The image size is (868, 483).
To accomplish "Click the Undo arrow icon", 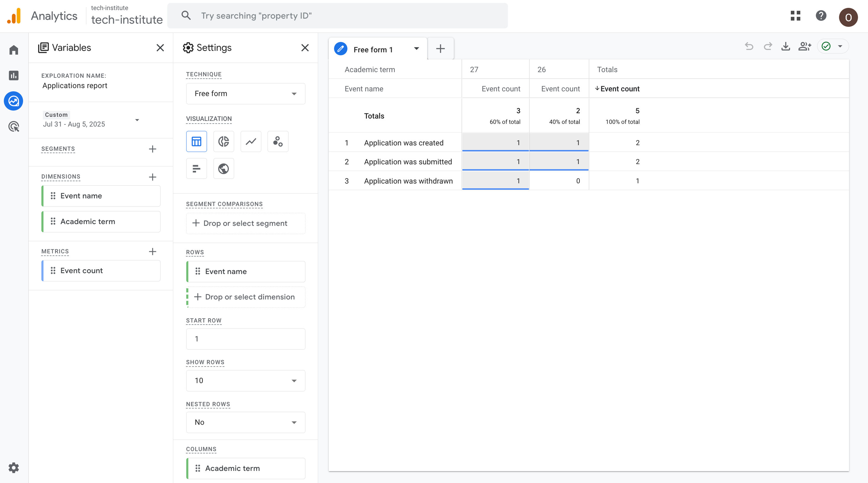I will coord(749,46).
